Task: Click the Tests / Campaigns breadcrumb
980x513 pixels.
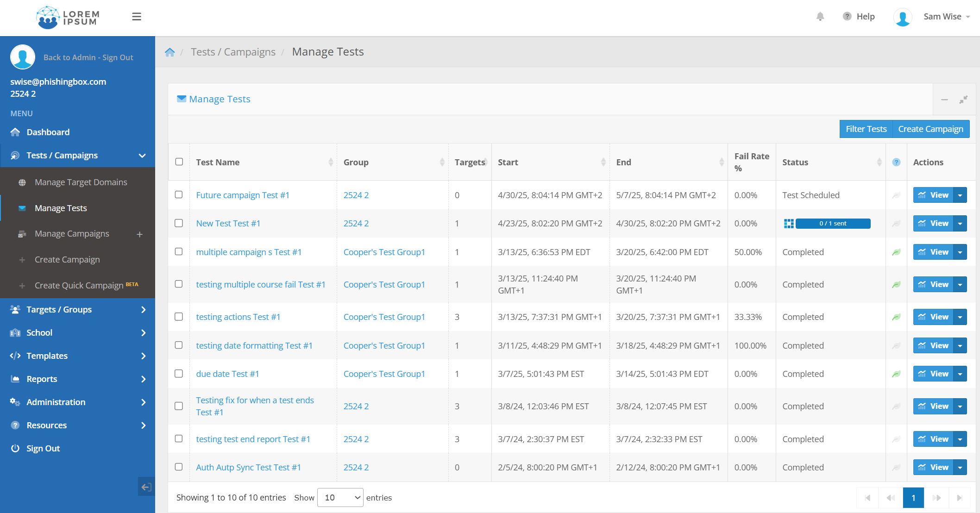Action: click(x=233, y=52)
